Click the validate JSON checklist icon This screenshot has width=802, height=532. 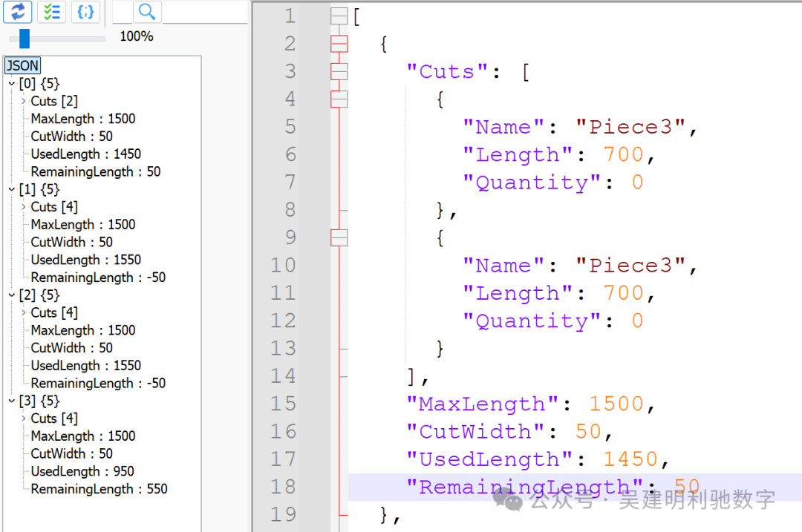51,11
